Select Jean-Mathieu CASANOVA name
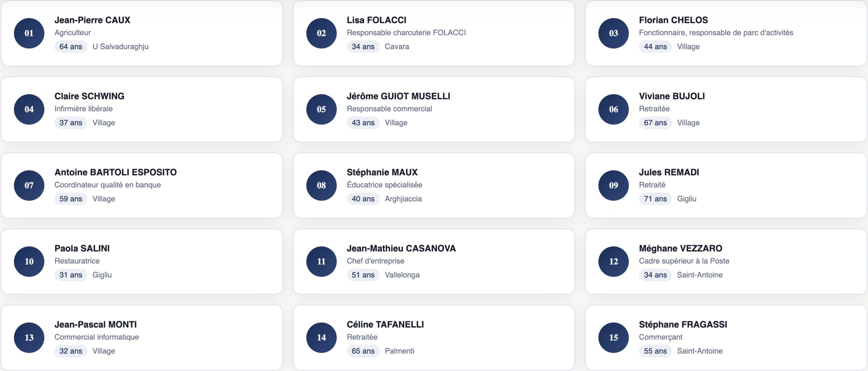This screenshot has width=868, height=371. tap(401, 248)
